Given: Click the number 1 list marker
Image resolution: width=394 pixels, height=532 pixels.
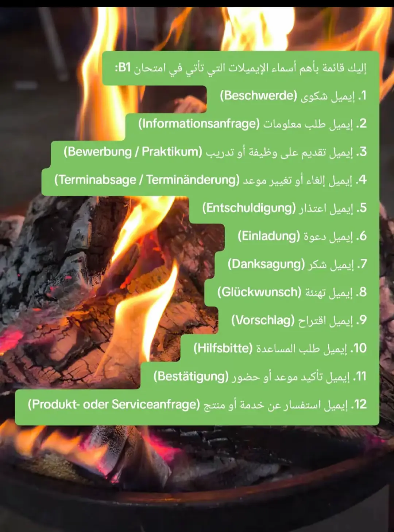Looking at the screenshot, I should (x=362, y=96).
